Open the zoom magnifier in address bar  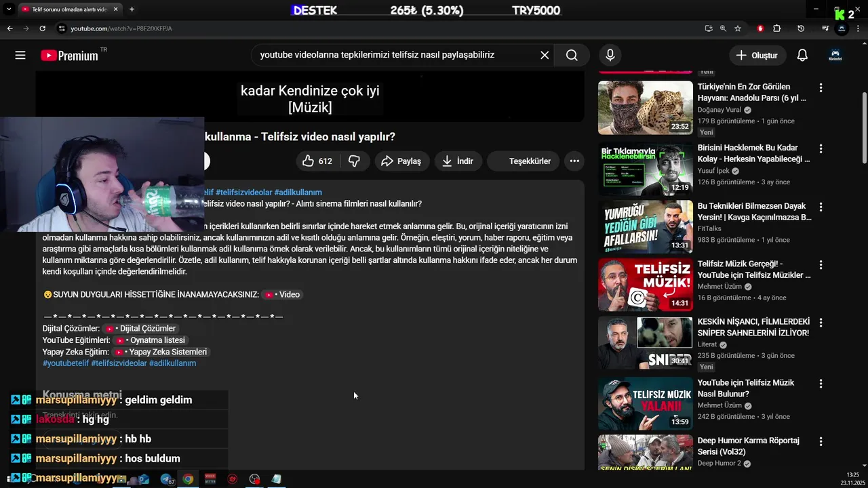[723, 28]
